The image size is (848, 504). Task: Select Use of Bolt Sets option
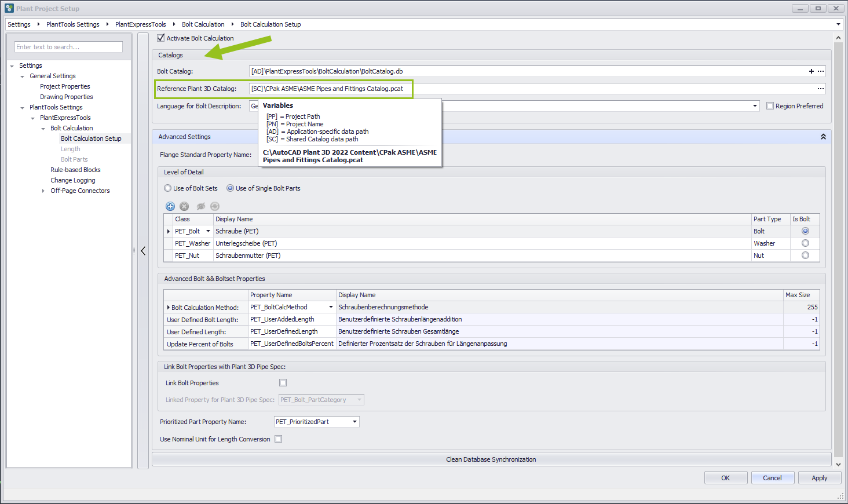(167, 188)
